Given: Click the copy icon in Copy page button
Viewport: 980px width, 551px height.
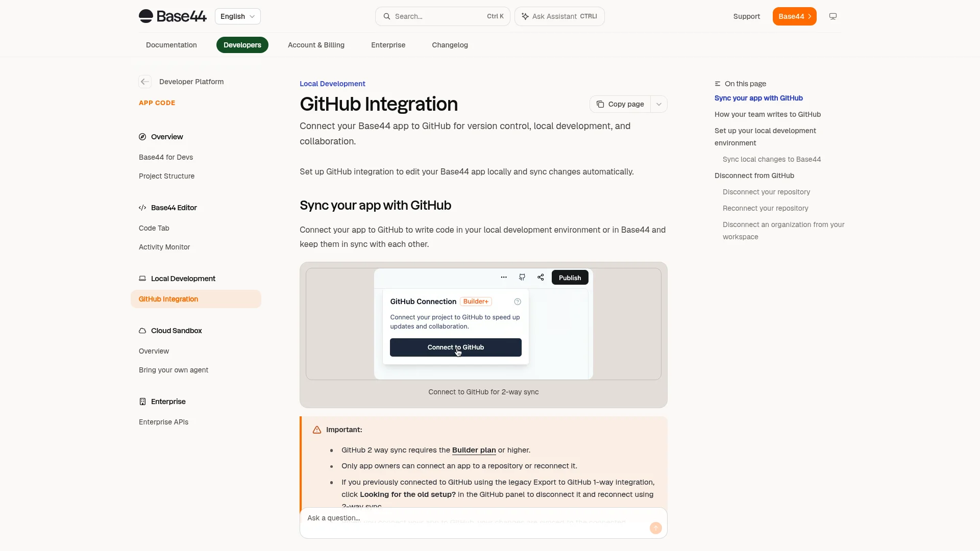Looking at the screenshot, I should (x=600, y=104).
